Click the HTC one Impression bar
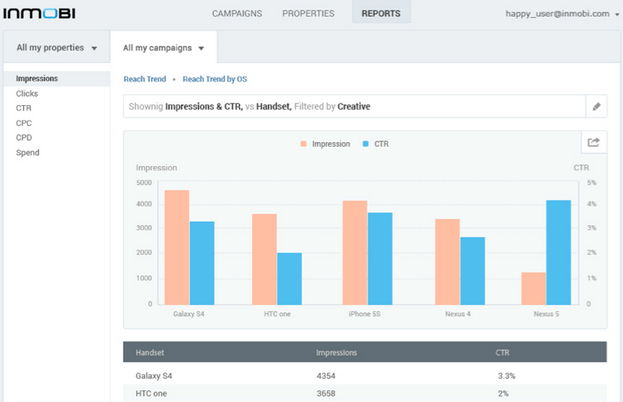 click(x=264, y=259)
